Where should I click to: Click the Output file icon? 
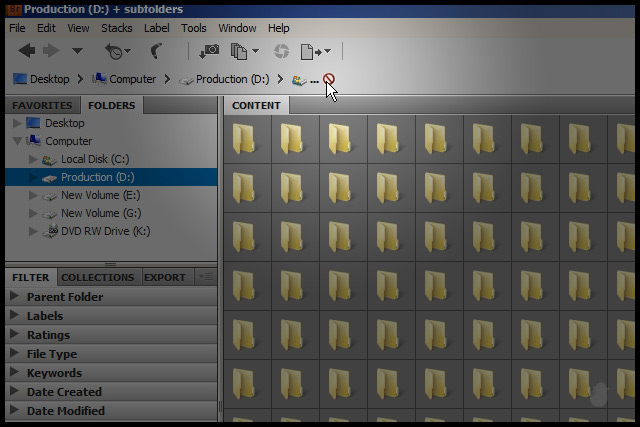tap(313, 51)
